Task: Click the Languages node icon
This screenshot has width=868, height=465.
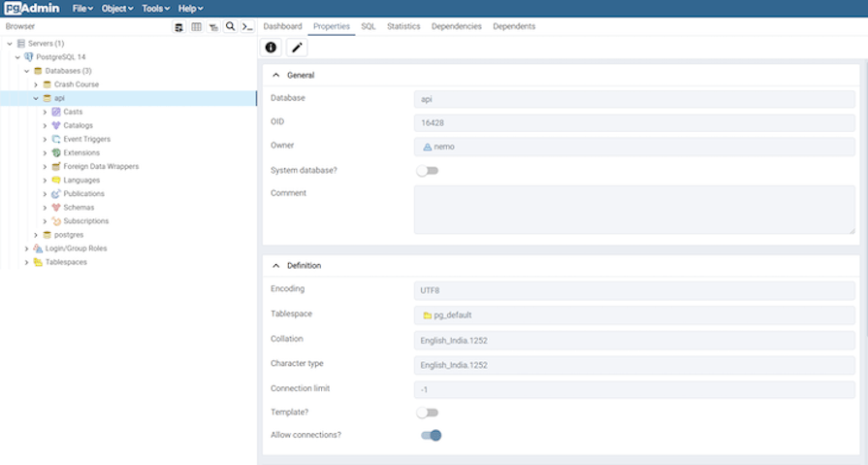Action: [x=56, y=181]
